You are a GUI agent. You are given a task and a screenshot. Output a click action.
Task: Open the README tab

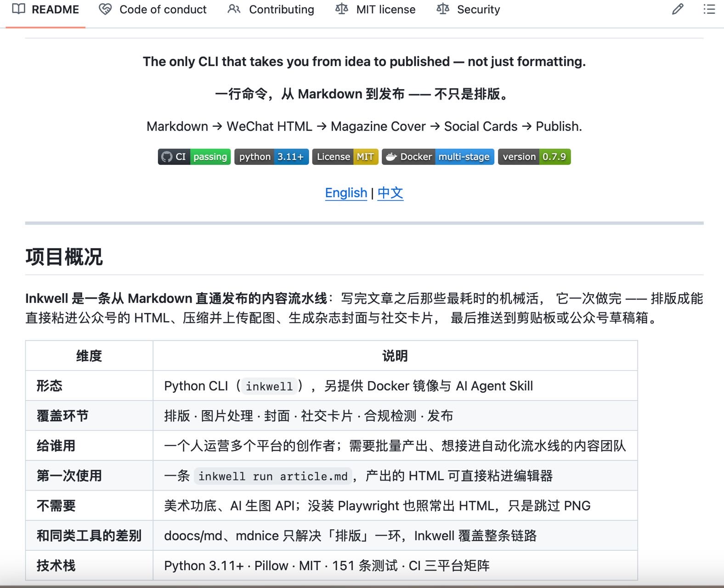[45, 10]
